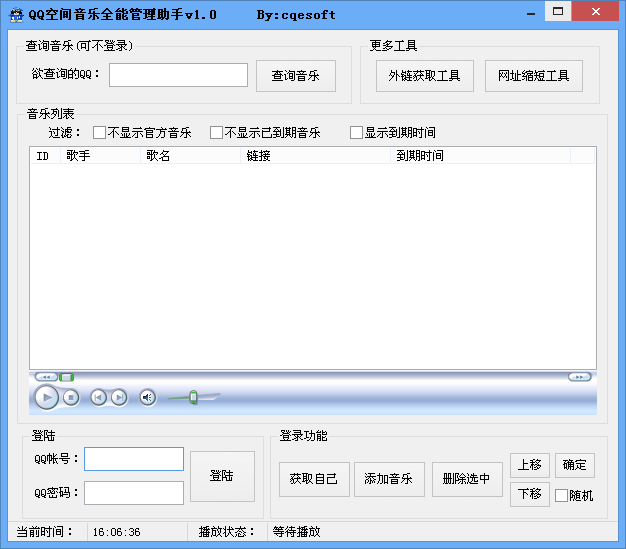
Task: Skip to previous track
Action: point(98,397)
